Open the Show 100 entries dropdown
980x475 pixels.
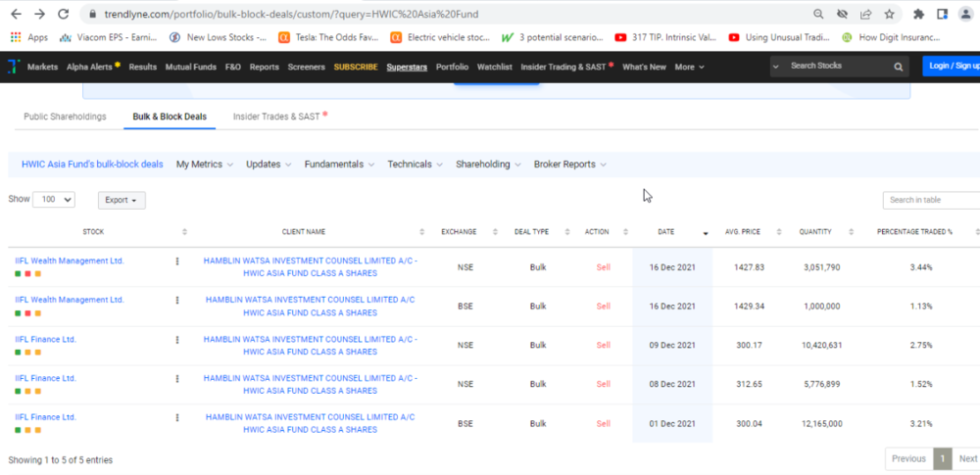[54, 200]
